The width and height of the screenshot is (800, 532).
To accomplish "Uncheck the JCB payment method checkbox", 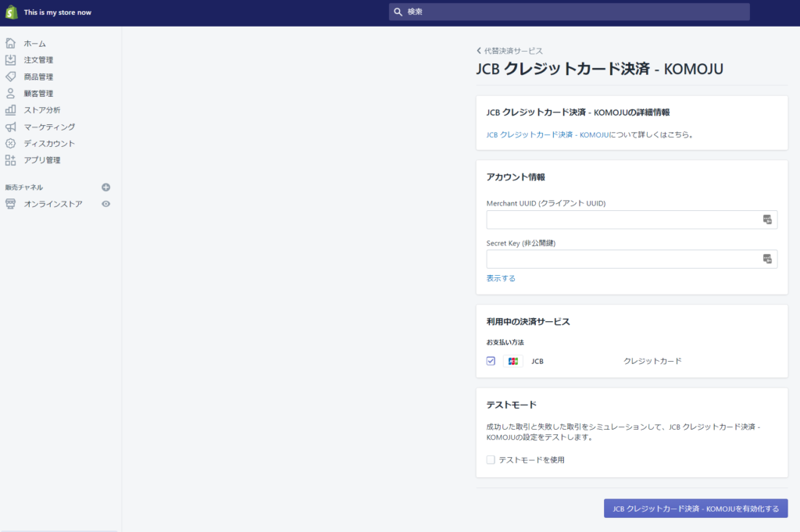I will coord(491,361).
